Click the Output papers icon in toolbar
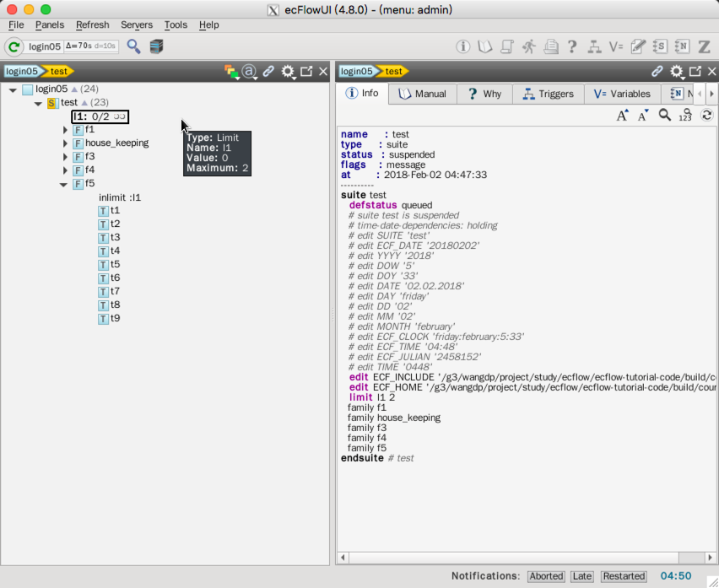This screenshot has height=588, width=719. [551, 46]
